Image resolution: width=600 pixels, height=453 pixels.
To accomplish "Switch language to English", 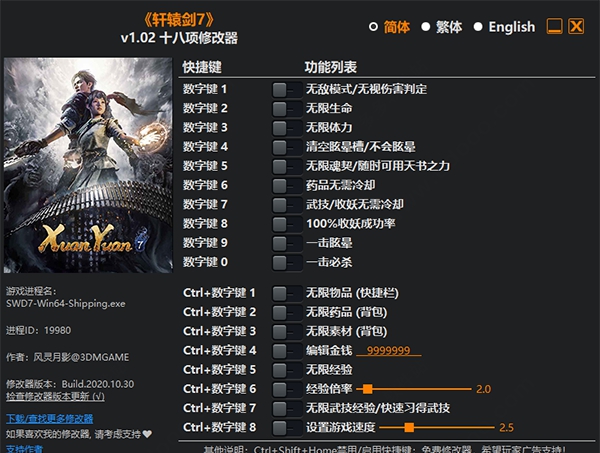I will [x=504, y=27].
